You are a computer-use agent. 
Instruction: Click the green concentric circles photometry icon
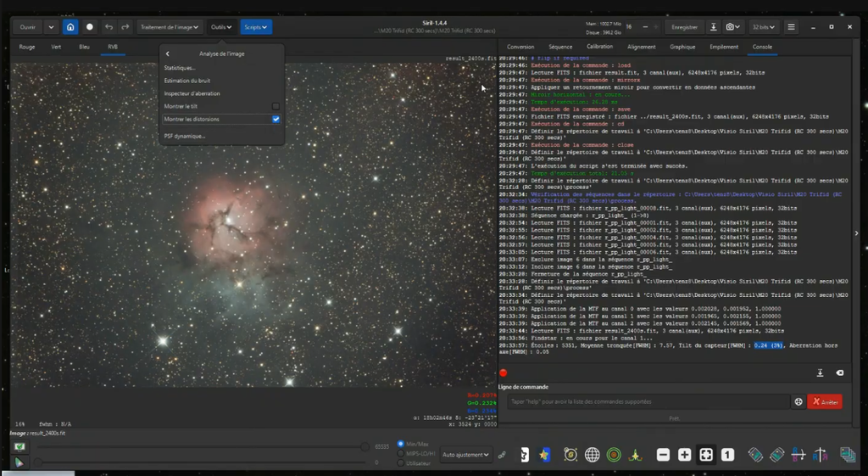(614, 455)
